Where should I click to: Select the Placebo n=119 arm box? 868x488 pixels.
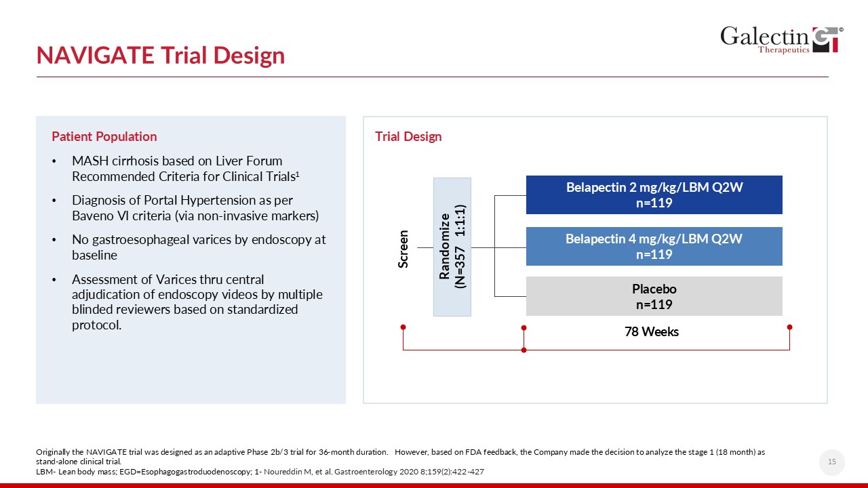pyautogui.click(x=654, y=296)
